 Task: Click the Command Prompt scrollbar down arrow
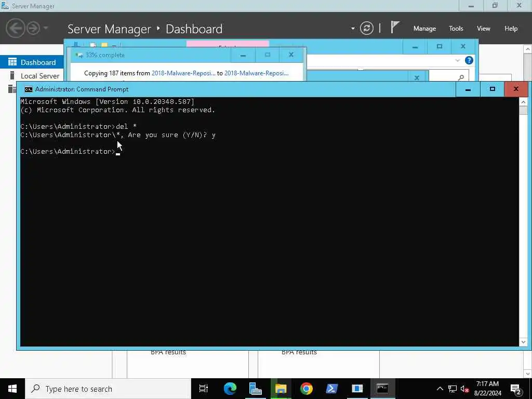[523, 342]
